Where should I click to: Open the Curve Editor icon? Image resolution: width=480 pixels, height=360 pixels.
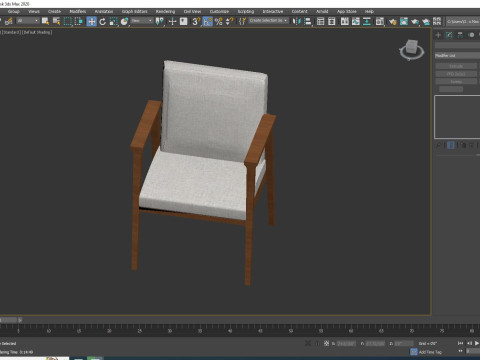[356, 21]
